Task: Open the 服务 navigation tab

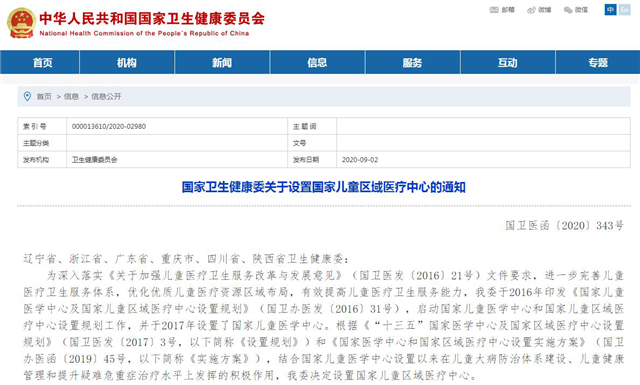Action: click(412, 62)
